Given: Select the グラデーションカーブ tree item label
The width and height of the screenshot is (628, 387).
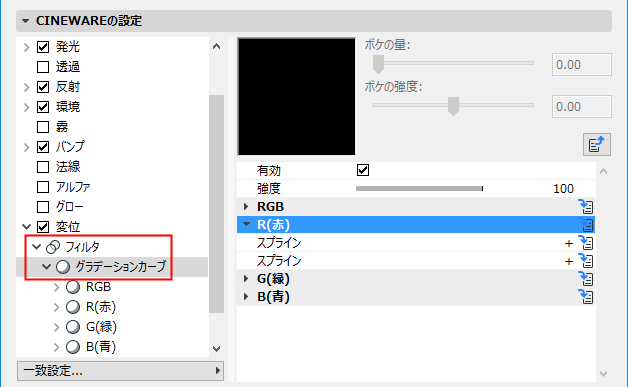Looking at the screenshot, I should tap(121, 267).
